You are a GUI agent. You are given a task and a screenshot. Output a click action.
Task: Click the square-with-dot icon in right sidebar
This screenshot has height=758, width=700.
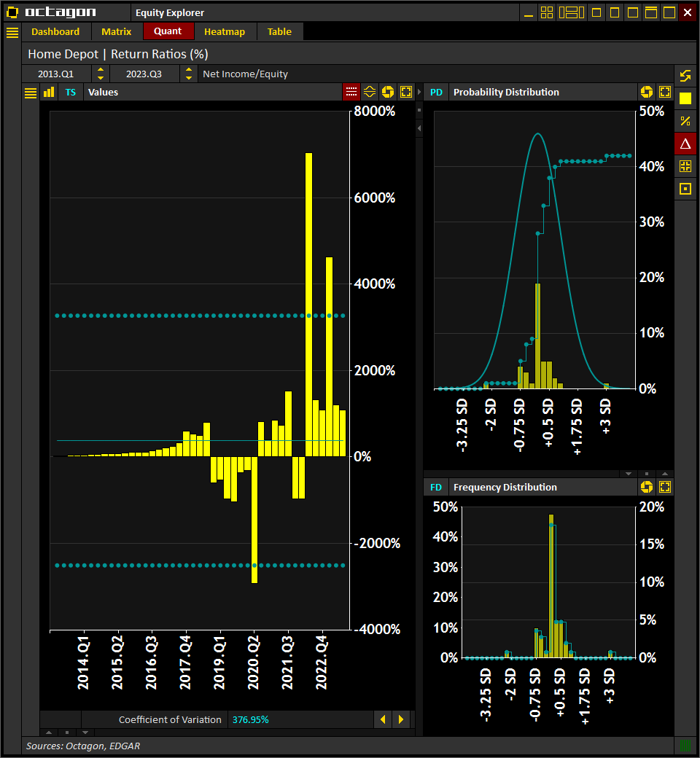coord(685,189)
